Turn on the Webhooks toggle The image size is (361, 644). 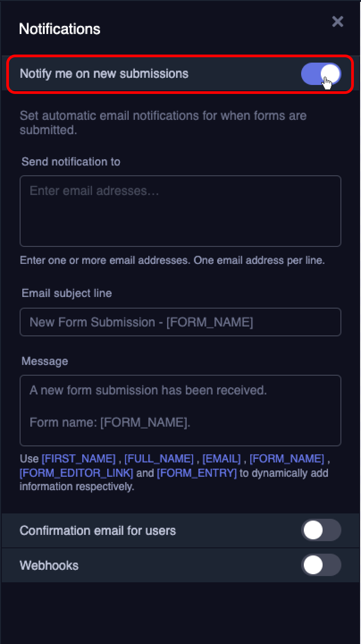(321, 565)
